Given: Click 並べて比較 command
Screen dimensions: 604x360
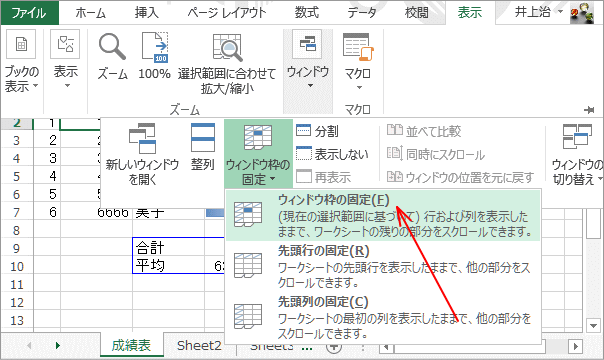Looking at the screenshot, I should pyautogui.click(x=424, y=131).
